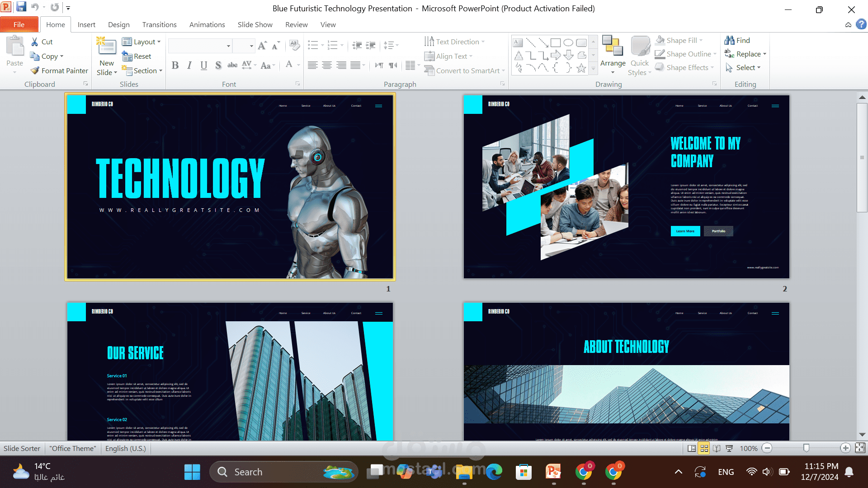Click Convert to SmartArt
Viewport: 868px width, 488px height.
click(x=464, y=70)
